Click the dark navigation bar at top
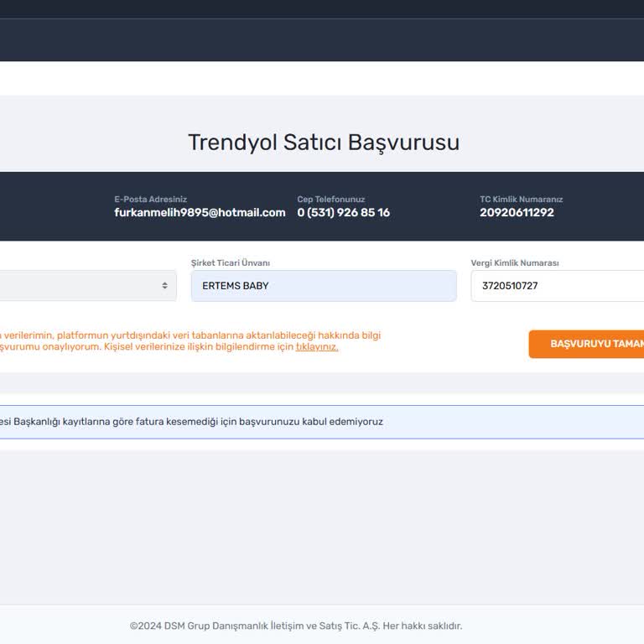The height and width of the screenshot is (644, 644). (x=322, y=40)
